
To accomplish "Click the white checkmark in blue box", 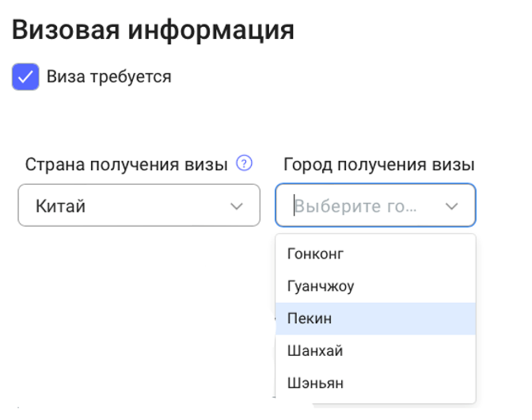I will 25,76.
